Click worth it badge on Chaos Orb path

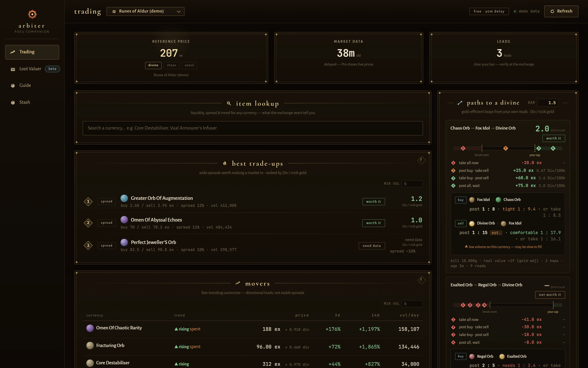[x=553, y=138]
